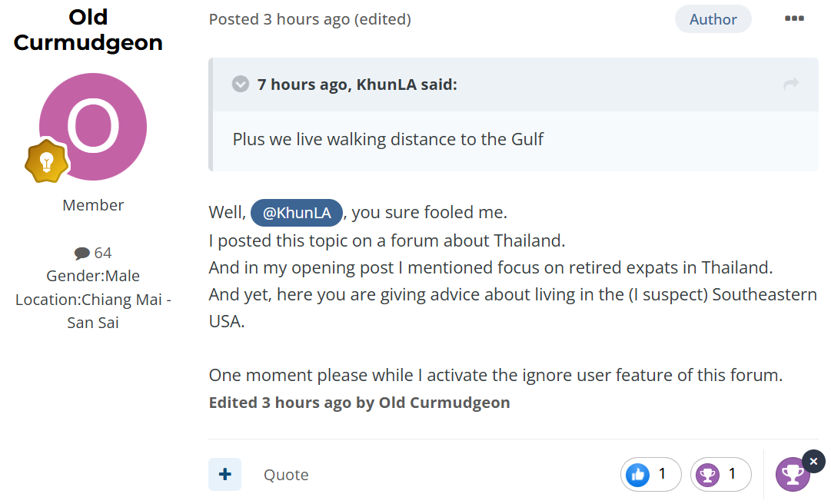Open the Old Curmudgeon profile name link
This screenshot has height=504, width=831.
tap(88, 30)
